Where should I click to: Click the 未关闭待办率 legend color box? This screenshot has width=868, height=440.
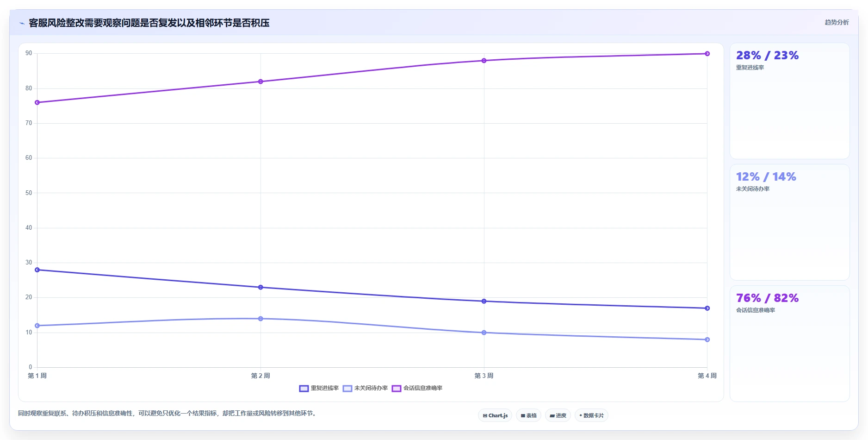pos(347,389)
